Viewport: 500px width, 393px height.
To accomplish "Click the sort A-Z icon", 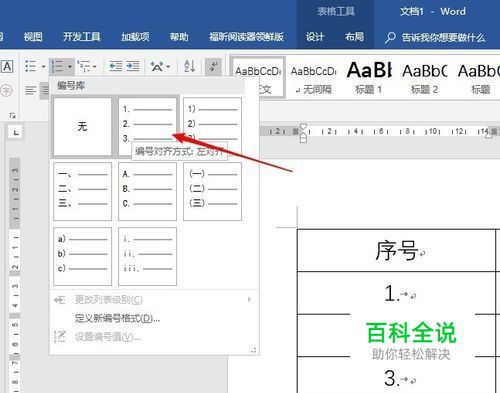I will 190,66.
